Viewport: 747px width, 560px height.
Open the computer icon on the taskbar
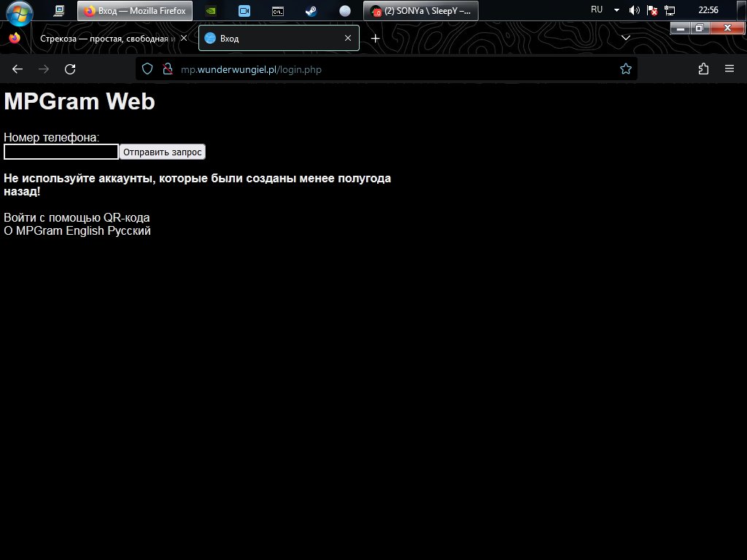[x=59, y=10]
